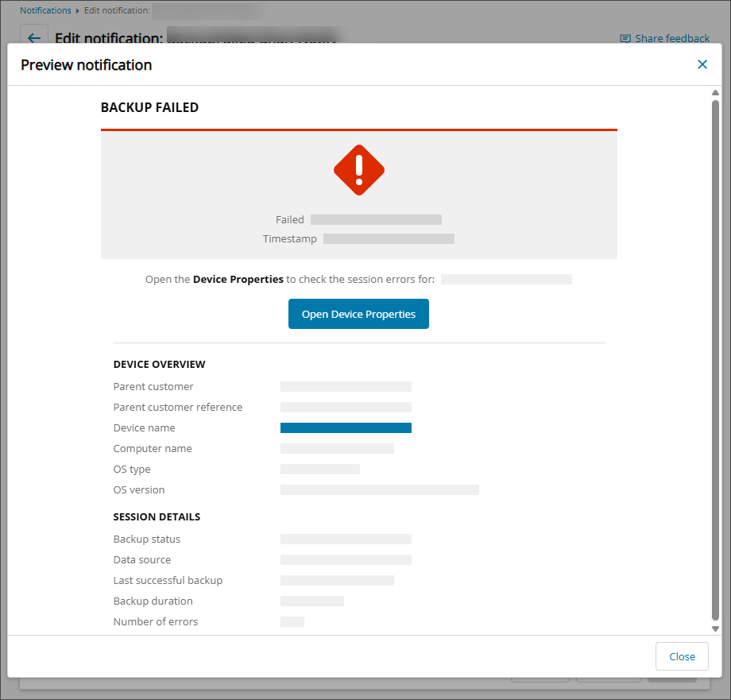Select the SESSION DETAILS section heading
Viewport: 731px width, 700px height.
pyautogui.click(x=157, y=517)
